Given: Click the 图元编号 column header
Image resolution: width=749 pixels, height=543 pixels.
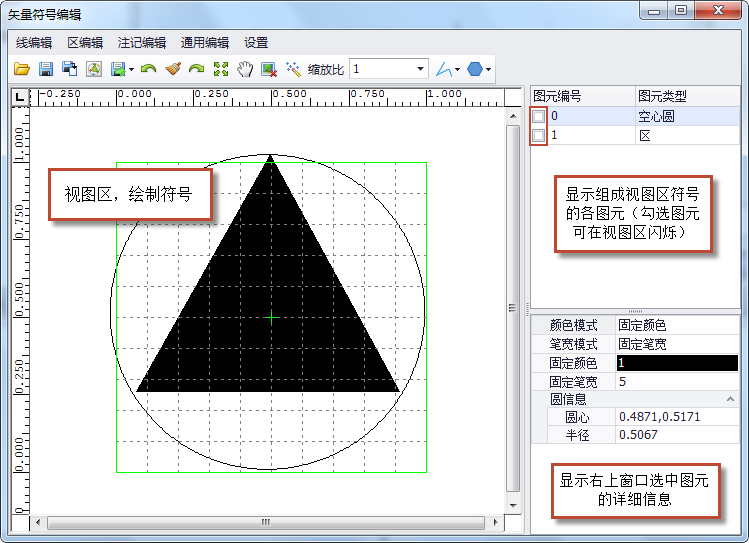Looking at the screenshot, I should pyautogui.click(x=580, y=96).
